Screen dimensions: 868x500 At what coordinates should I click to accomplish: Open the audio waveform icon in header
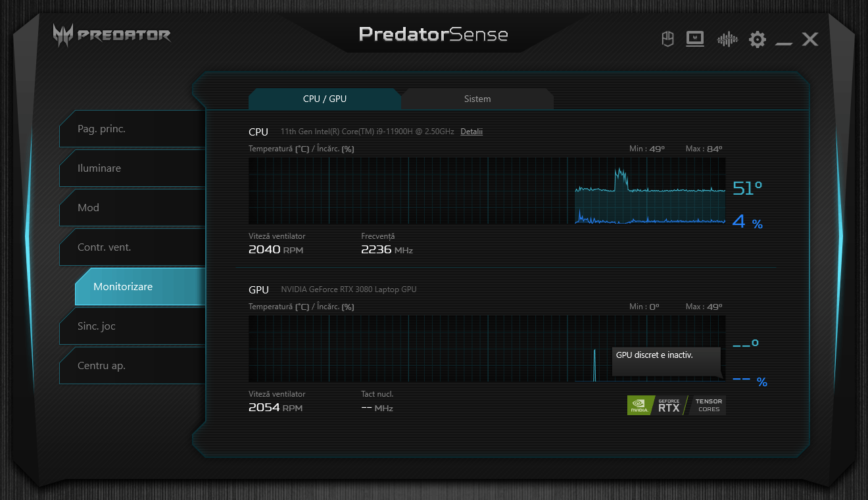(727, 39)
